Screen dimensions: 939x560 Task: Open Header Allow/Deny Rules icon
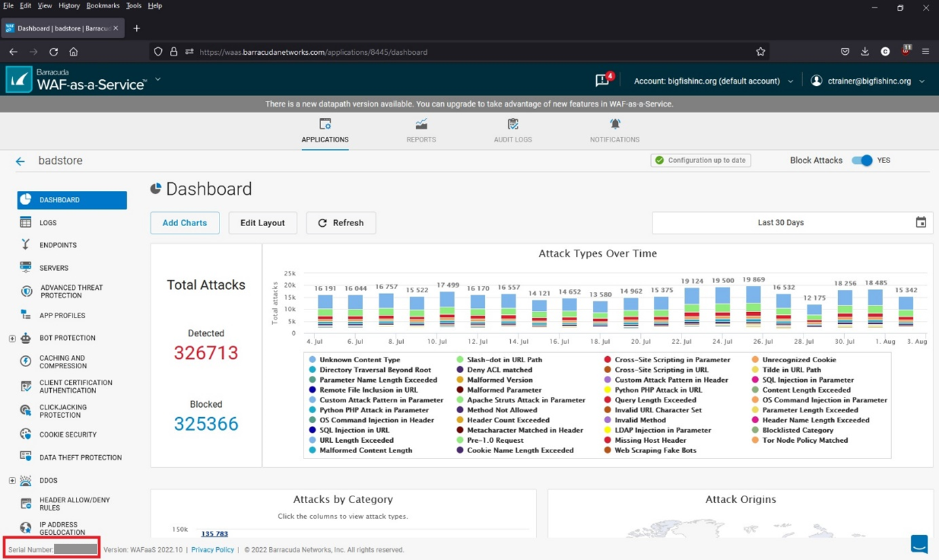26,504
